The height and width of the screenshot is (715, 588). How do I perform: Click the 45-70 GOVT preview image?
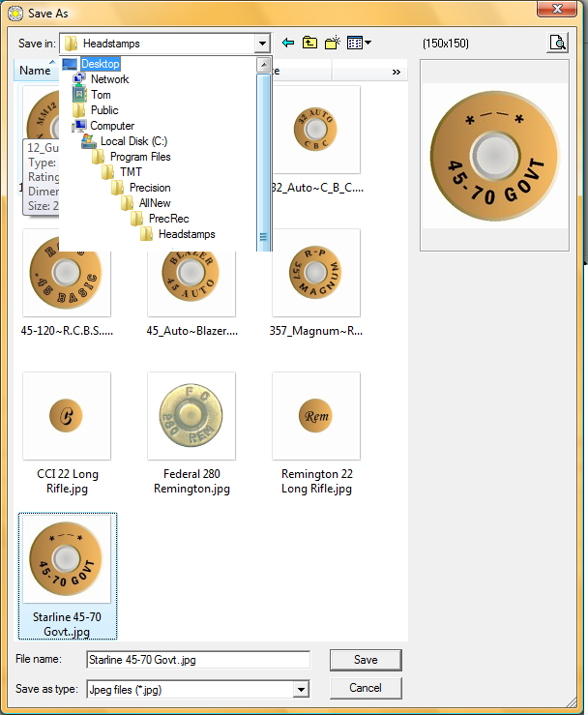point(494,156)
